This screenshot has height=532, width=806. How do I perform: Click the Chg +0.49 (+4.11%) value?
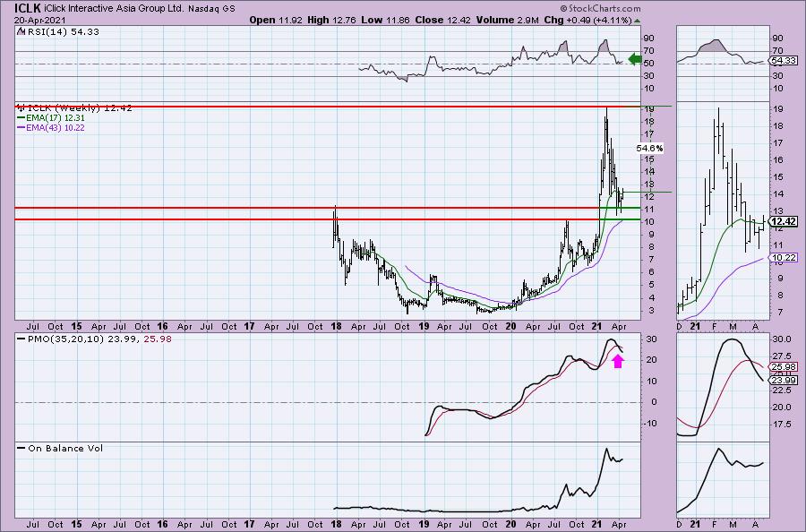click(x=587, y=20)
